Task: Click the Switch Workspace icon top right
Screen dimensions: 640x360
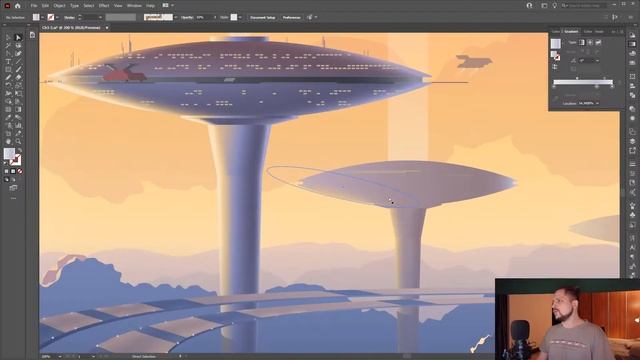Action: tap(544, 6)
